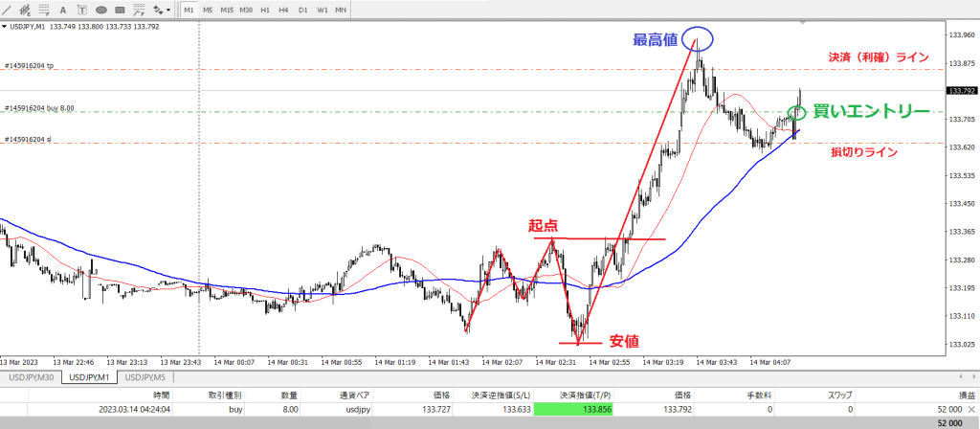Select the Text Label (T) tool
Image resolution: width=980 pixels, height=429 pixels.
[82, 10]
